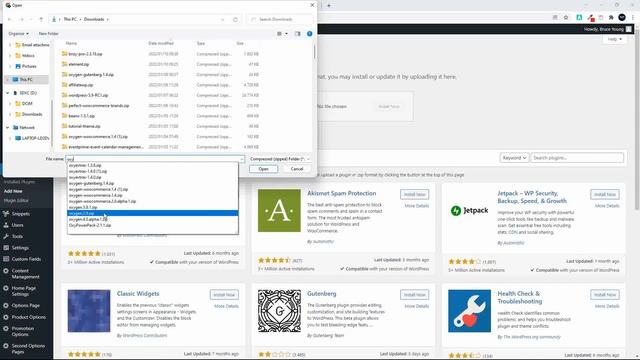Open the Organize dropdown menu
640x360 pixels.
tap(19, 33)
